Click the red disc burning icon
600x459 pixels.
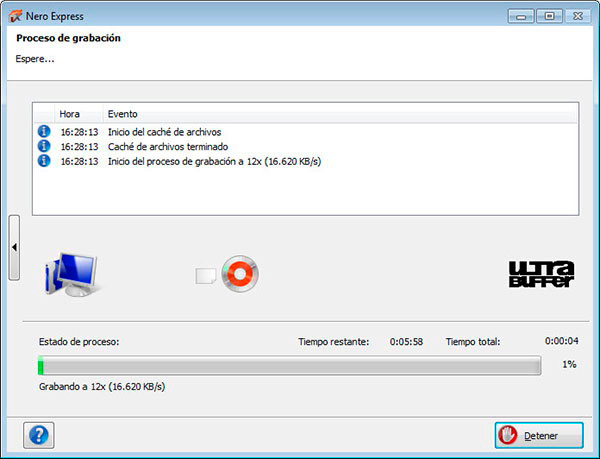[240, 274]
